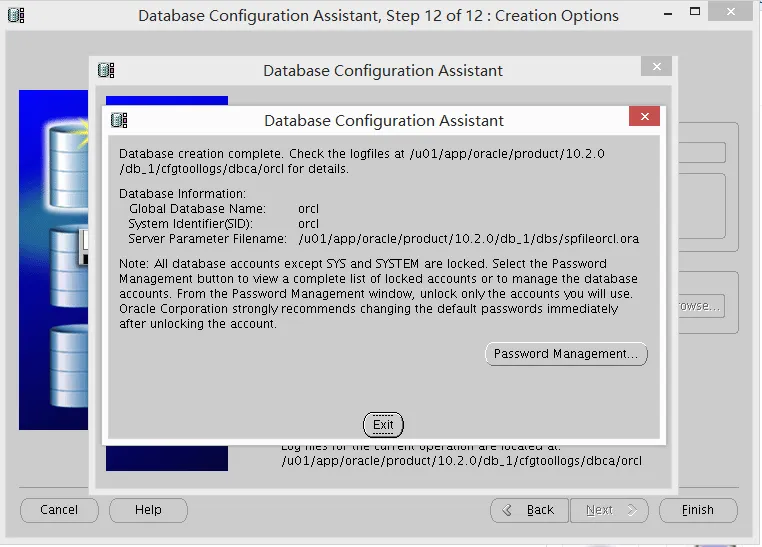This screenshot has height=547, width=762.
Task: Click the partially hidden Browse button in wizard
Action: [700, 306]
